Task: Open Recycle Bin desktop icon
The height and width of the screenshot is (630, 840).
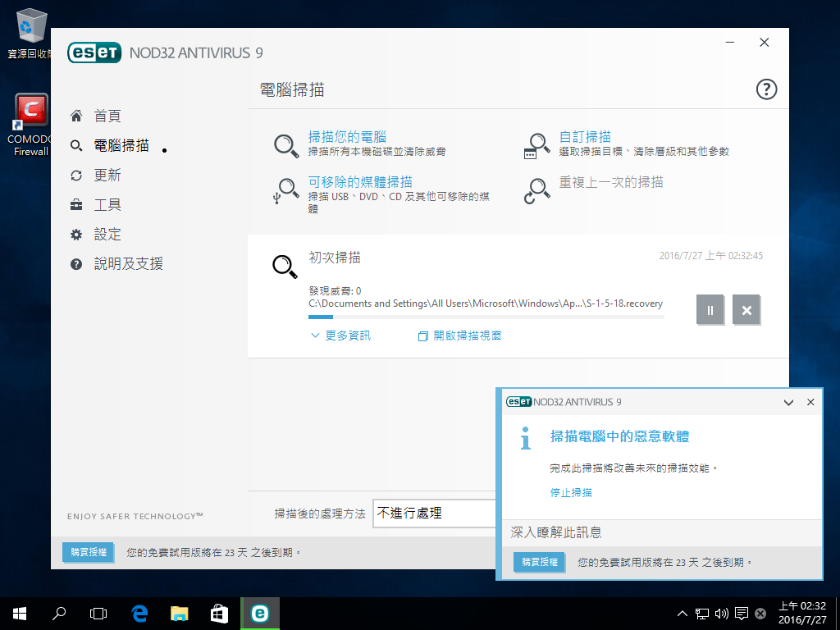Action: 30,33
